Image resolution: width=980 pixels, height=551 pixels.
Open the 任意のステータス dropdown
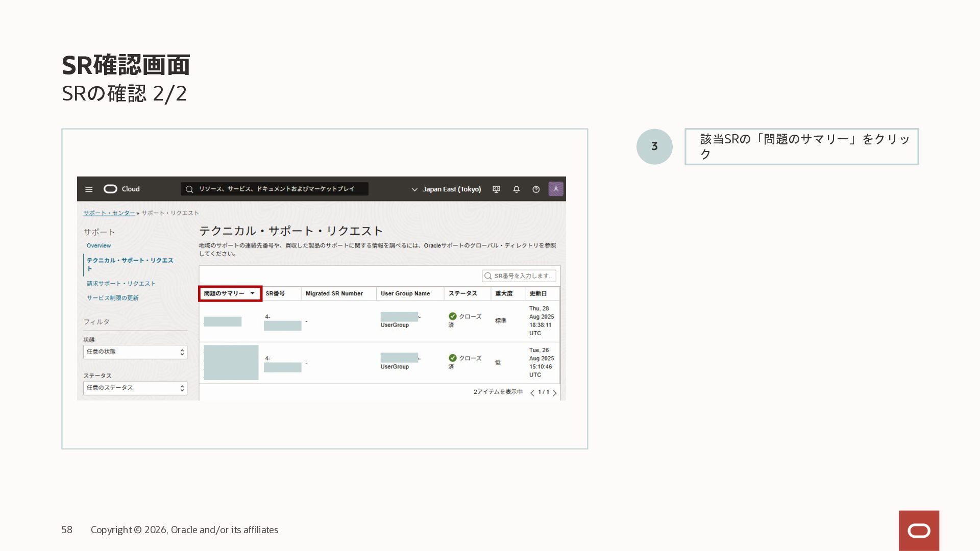coord(135,388)
